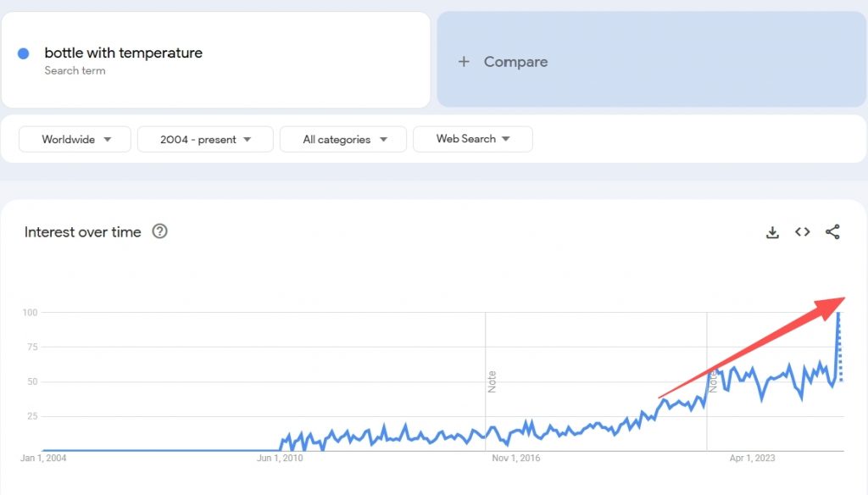
Task: Click the Note marker near Nov 2016
Action: [492, 381]
